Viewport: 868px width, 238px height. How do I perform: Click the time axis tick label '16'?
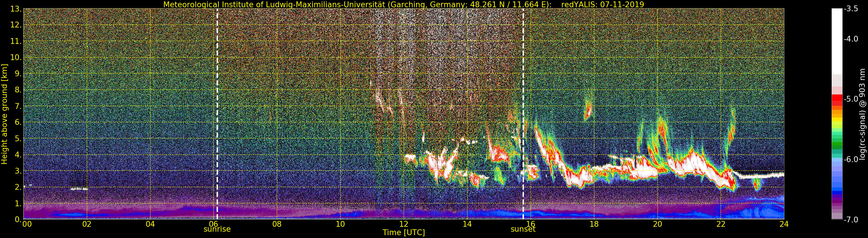[530, 224]
